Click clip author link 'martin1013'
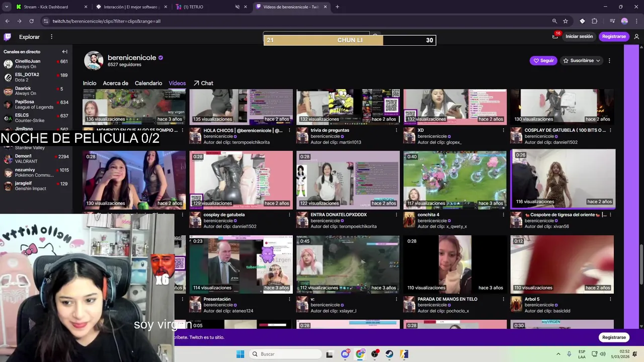 [350, 142]
